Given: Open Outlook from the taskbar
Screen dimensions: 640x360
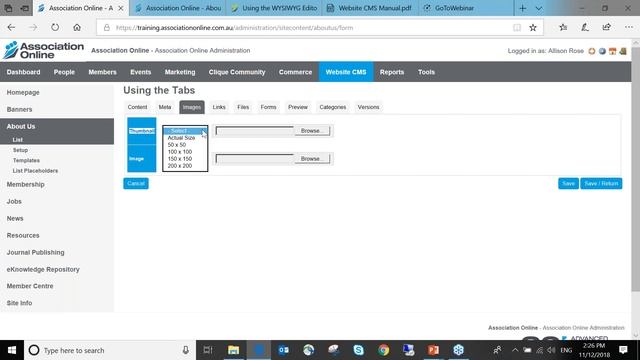Looking at the screenshot, I should [x=284, y=350].
